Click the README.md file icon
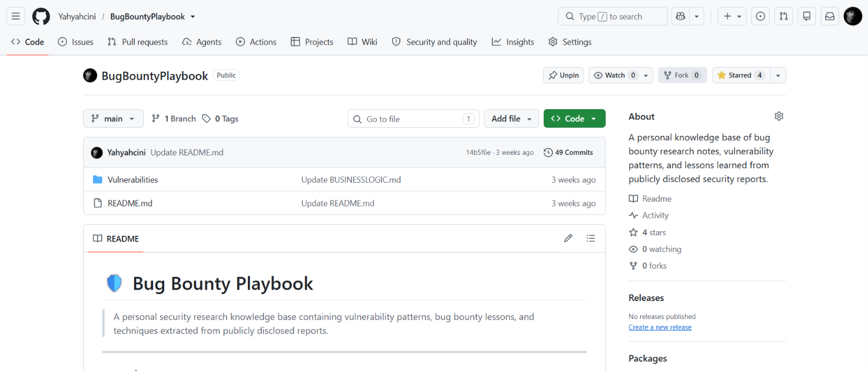Screen dimensions: 868x371 [x=98, y=203]
